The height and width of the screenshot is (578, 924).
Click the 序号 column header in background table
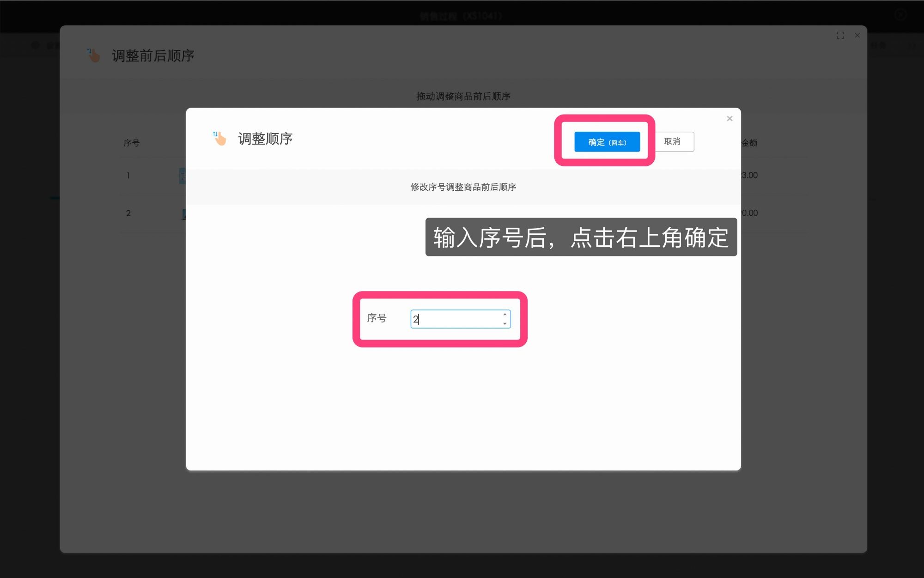(x=131, y=143)
